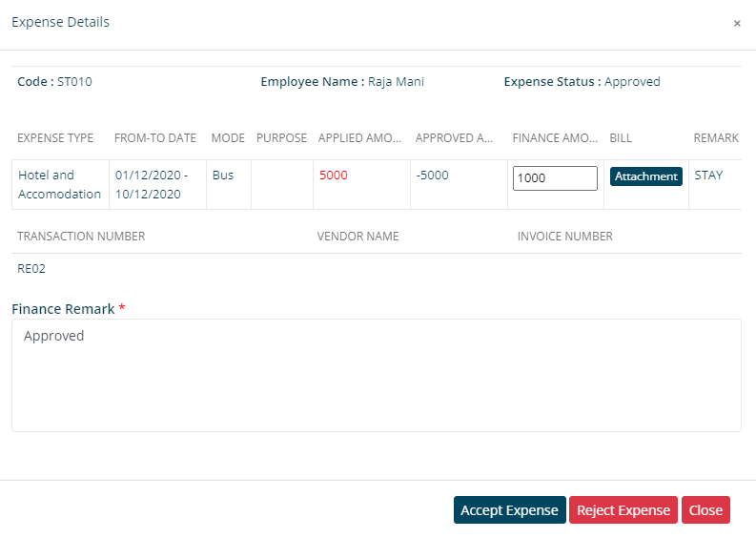Select the Transaction Number header
The image size is (756, 538).
[81, 237]
